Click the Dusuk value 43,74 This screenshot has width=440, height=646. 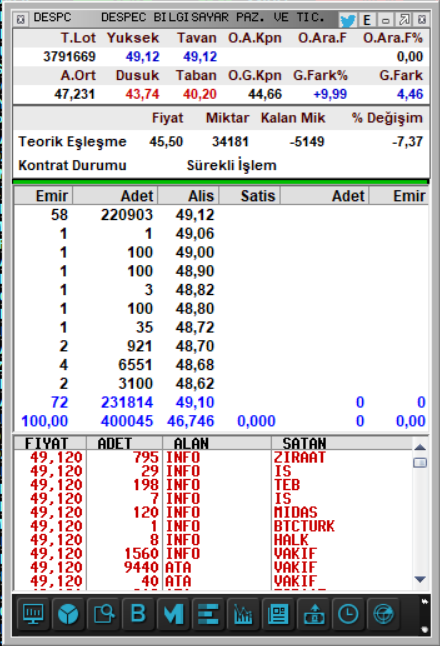[x=142, y=94]
